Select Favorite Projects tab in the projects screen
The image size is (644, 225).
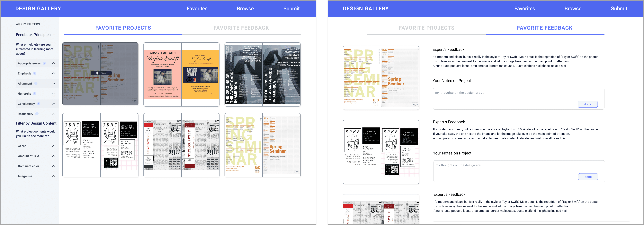123,28
